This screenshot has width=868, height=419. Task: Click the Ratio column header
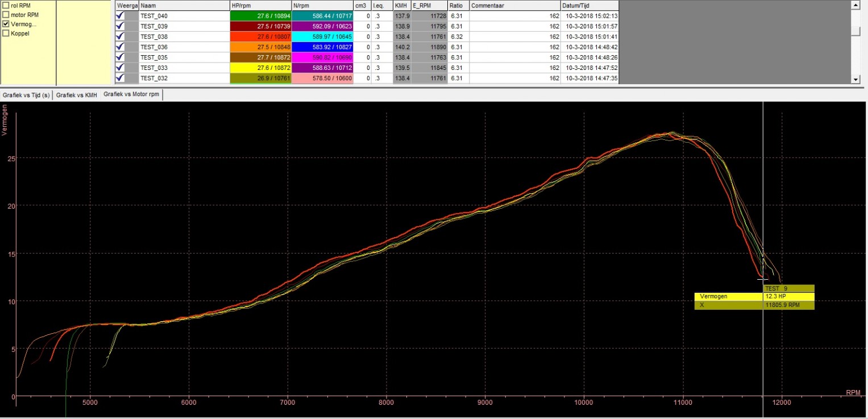(x=459, y=5)
